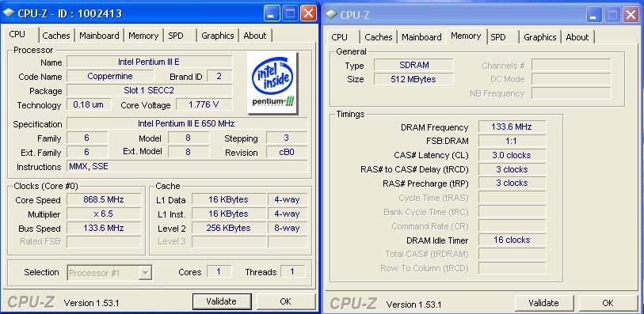
Task: Click the Revision value 'cB0'
Action: coord(287,152)
